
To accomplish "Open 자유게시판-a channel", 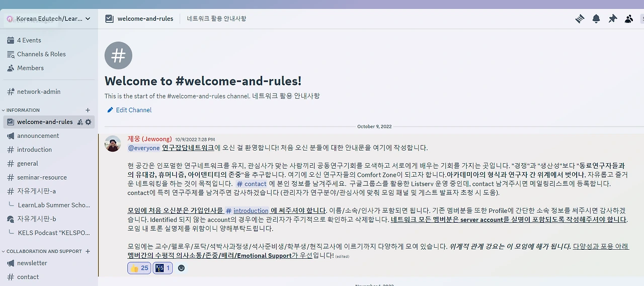I will pos(49,191).
